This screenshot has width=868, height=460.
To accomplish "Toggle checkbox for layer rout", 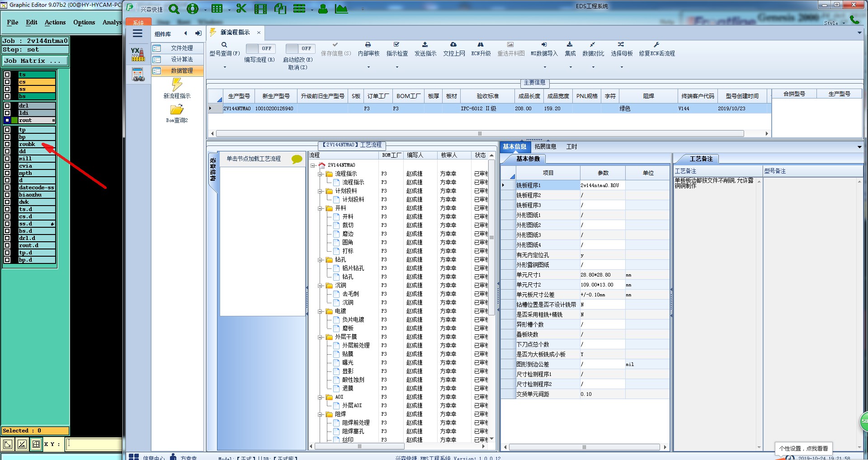I will [x=7, y=120].
